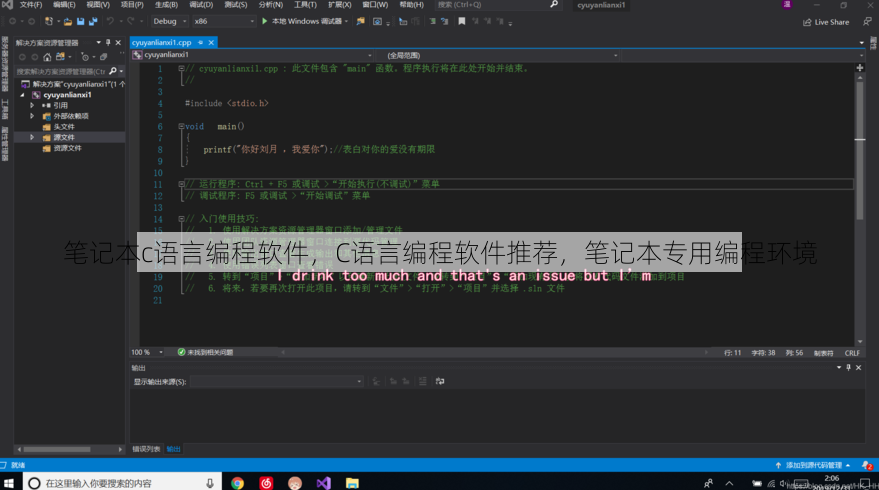Open the cyuyanlianxi1 scope dropdown

point(252,55)
